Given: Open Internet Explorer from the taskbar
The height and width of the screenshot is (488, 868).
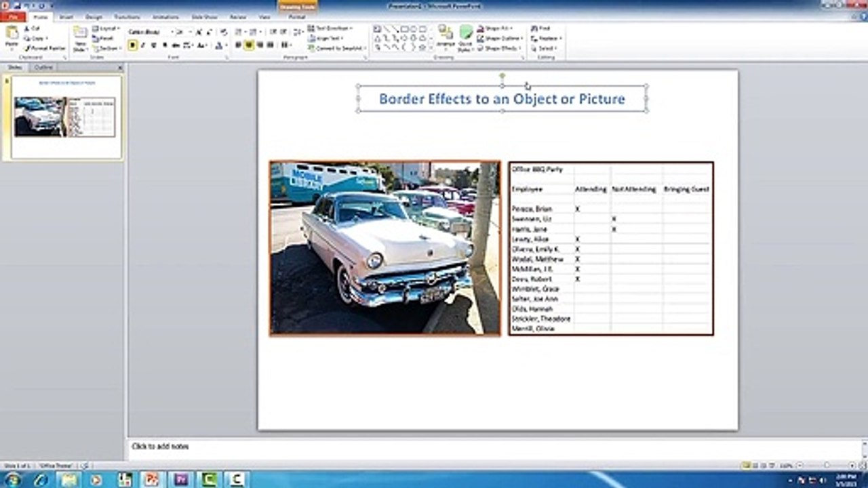Looking at the screenshot, I should [41, 480].
